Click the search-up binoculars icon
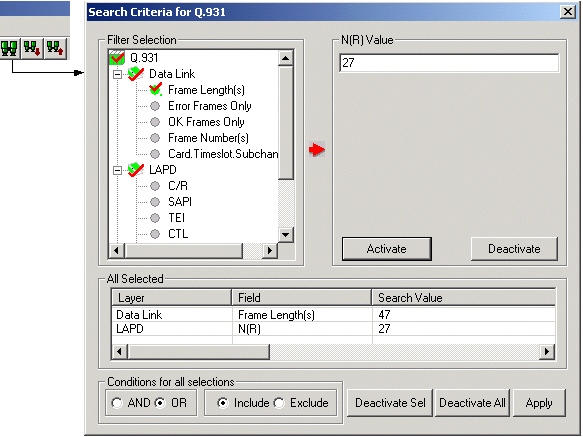Screen dimensions: 583x437 [55, 48]
